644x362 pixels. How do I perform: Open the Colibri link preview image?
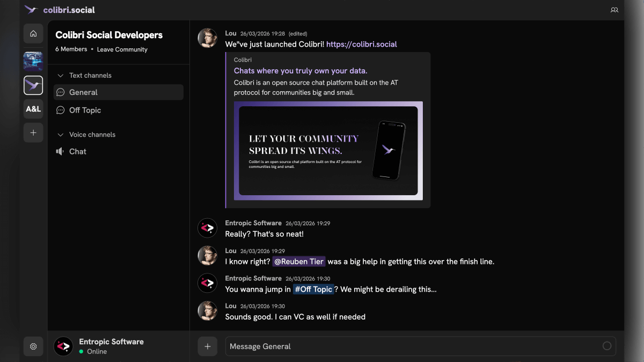[328, 151]
